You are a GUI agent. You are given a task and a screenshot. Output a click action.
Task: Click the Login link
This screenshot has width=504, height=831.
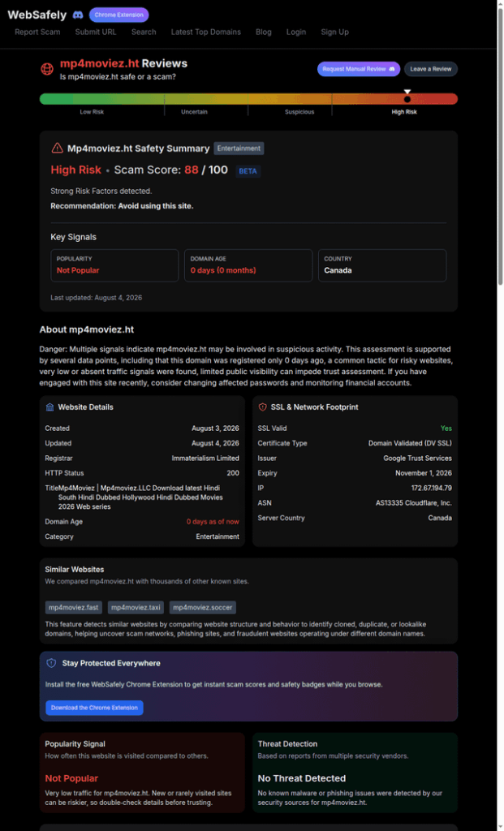[296, 32]
